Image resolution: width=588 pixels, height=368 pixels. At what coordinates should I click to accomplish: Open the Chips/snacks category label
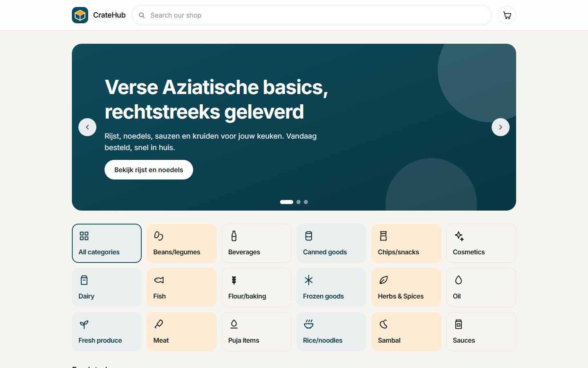[x=399, y=252]
